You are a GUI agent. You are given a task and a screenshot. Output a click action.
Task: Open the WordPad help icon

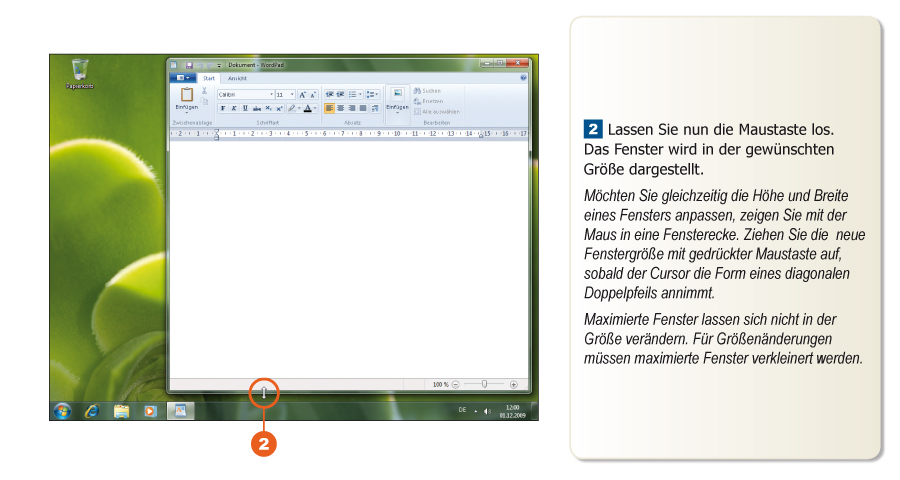523,77
